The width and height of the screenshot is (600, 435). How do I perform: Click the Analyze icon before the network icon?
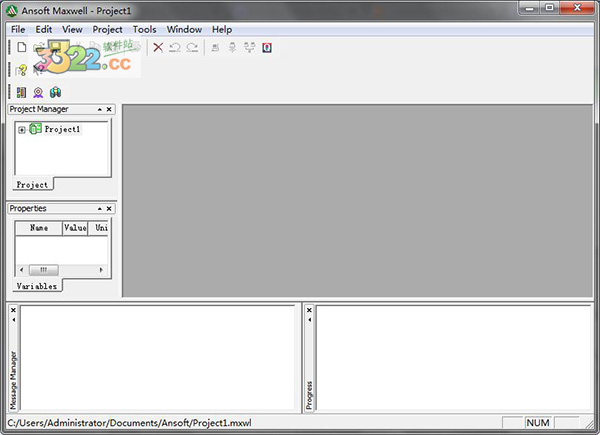pos(232,47)
